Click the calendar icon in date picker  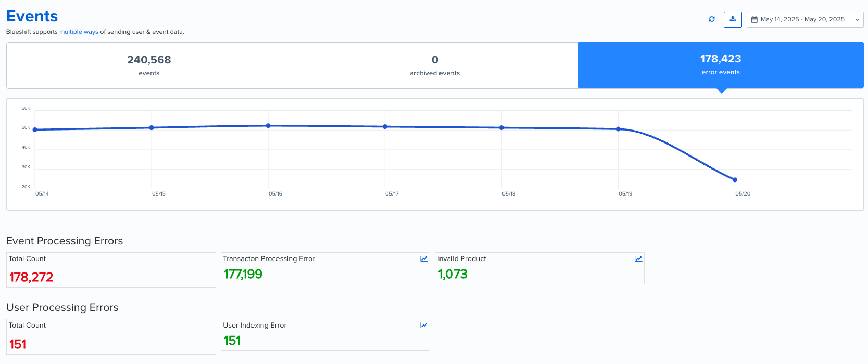(x=754, y=20)
